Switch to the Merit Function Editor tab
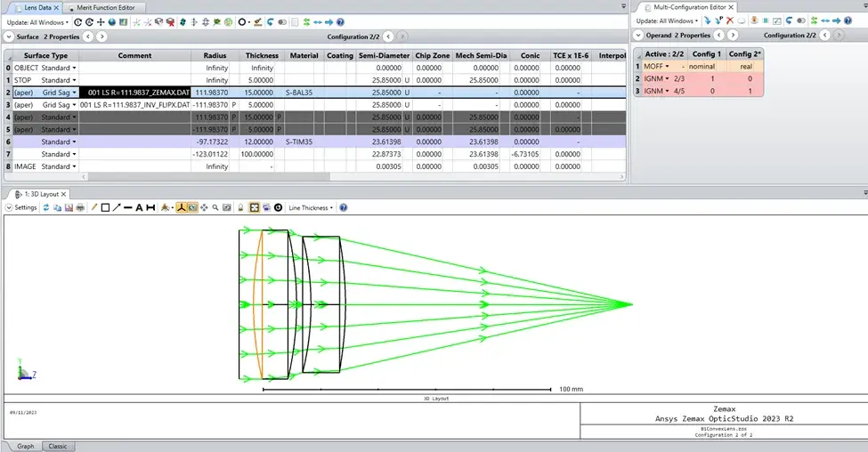The width and height of the screenshot is (868, 452). tap(105, 8)
